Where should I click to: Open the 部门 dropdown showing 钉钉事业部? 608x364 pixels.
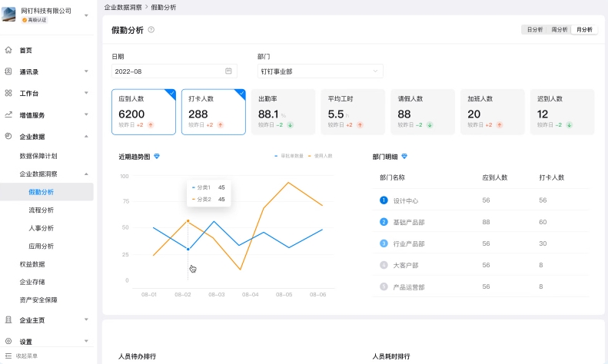[320, 71]
